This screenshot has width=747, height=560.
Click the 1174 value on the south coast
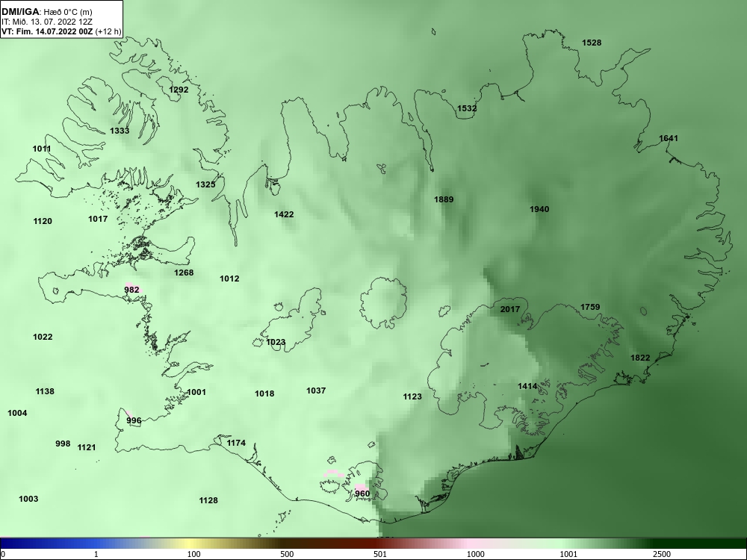click(x=236, y=444)
